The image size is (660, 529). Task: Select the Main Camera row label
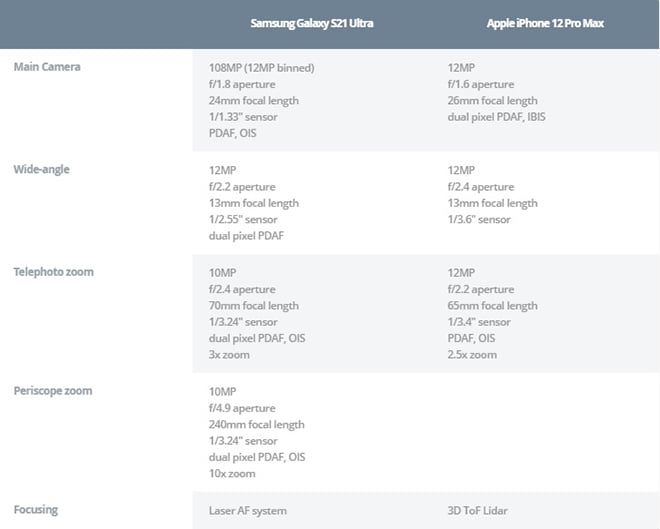point(47,67)
